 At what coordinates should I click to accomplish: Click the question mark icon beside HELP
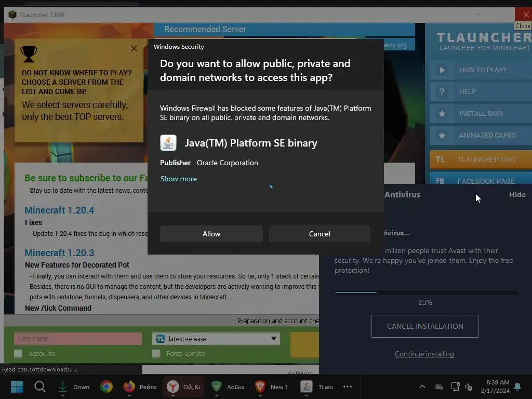tap(442, 92)
